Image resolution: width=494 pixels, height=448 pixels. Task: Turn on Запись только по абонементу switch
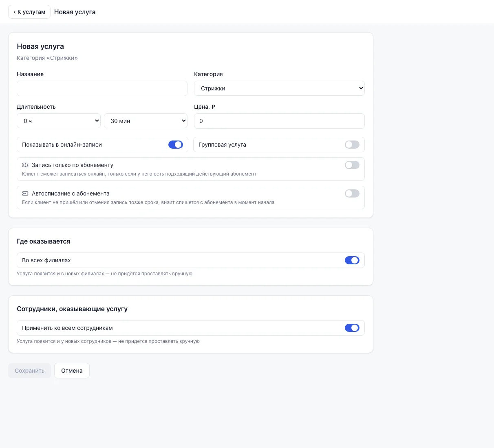coord(352,165)
